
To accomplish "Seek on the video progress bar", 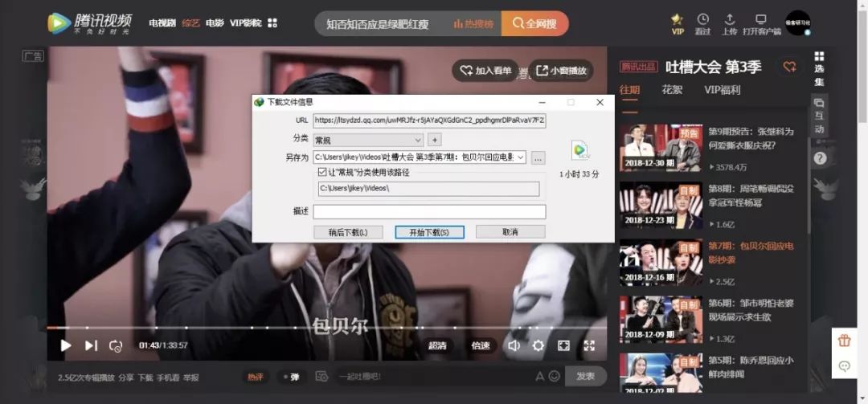I will (x=326, y=328).
